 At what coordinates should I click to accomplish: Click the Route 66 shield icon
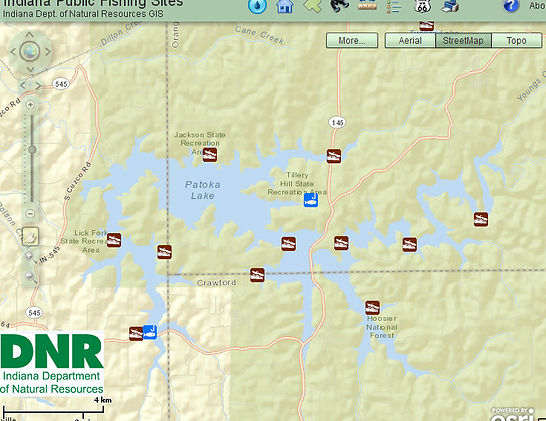(422, 6)
